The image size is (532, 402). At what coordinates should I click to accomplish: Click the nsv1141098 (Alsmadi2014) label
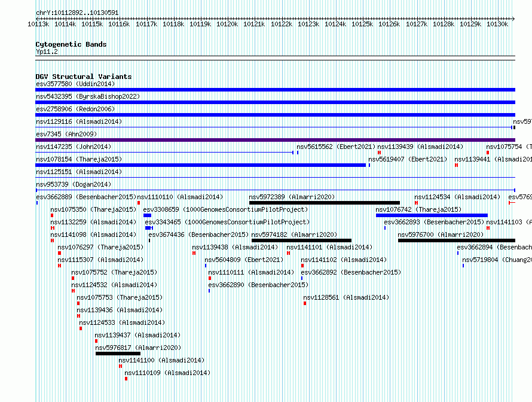tap(93, 234)
